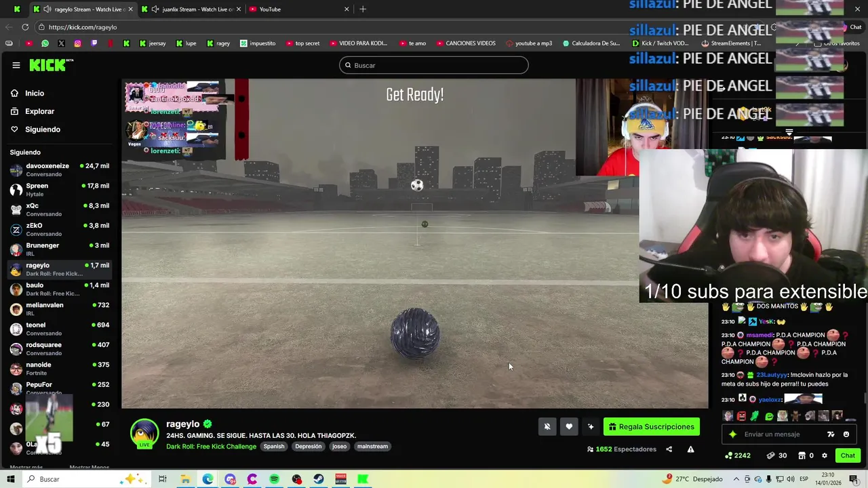Reload the page
This screenshot has height=488, width=868.
(x=25, y=27)
